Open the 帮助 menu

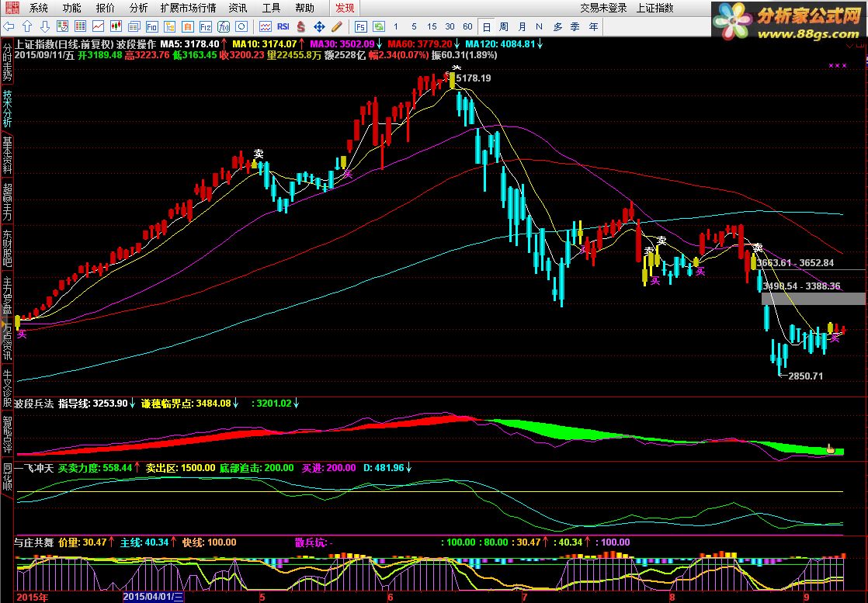304,8
